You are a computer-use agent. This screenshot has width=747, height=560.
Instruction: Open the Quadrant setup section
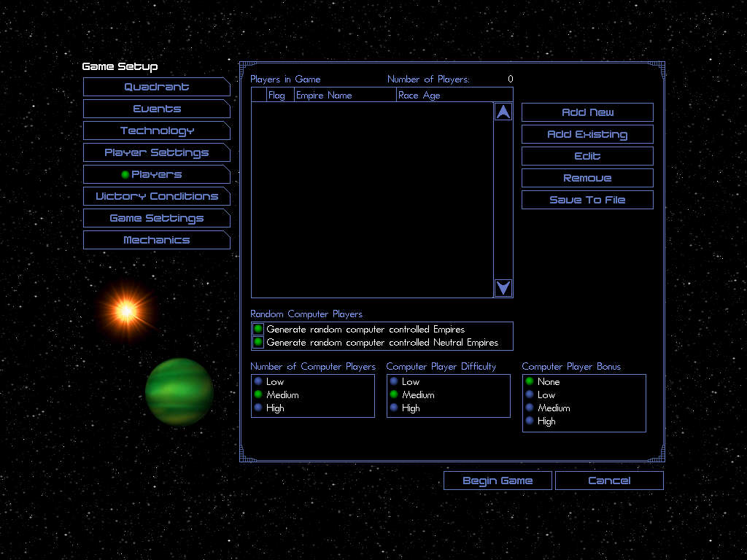coord(156,87)
